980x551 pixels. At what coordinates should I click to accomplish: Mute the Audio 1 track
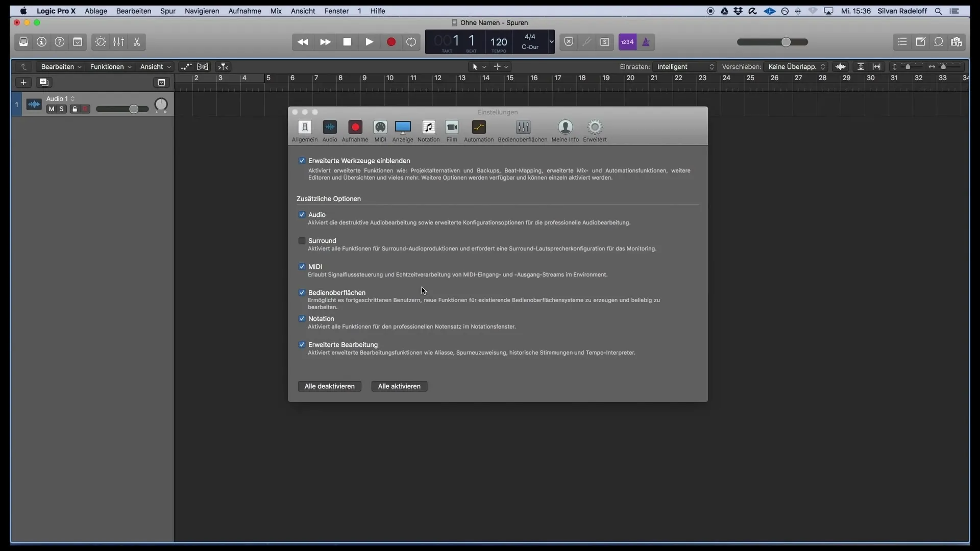point(51,109)
